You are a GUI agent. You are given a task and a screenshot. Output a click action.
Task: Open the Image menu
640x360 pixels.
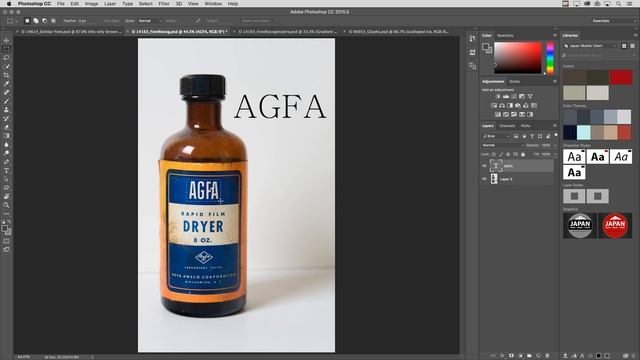coord(91,4)
